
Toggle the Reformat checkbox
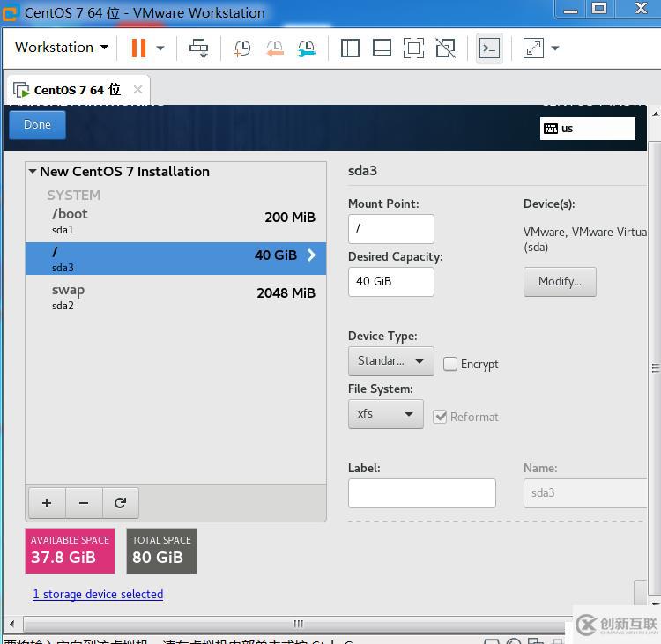(x=440, y=417)
